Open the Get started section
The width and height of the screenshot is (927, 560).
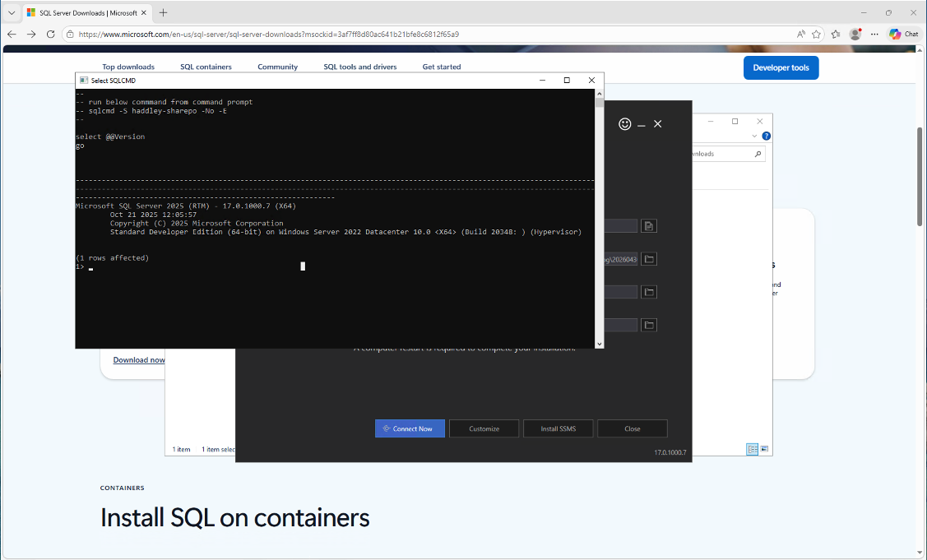(x=442, y=67)
